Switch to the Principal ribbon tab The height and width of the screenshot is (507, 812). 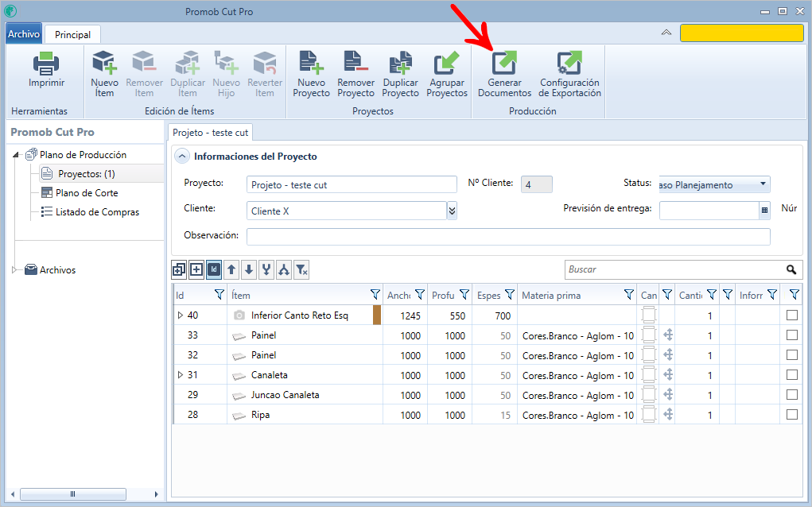coord(72,35)
